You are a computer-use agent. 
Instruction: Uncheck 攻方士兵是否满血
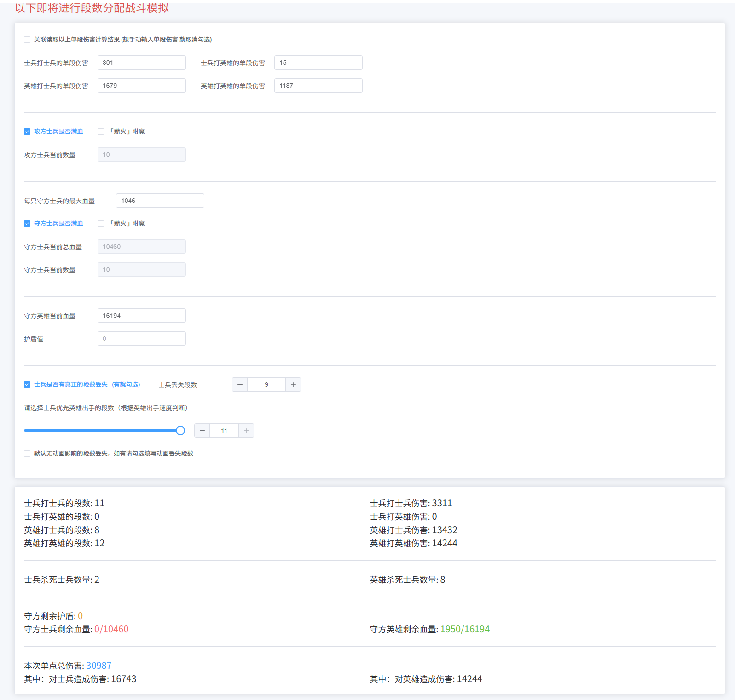pos(27,132)
